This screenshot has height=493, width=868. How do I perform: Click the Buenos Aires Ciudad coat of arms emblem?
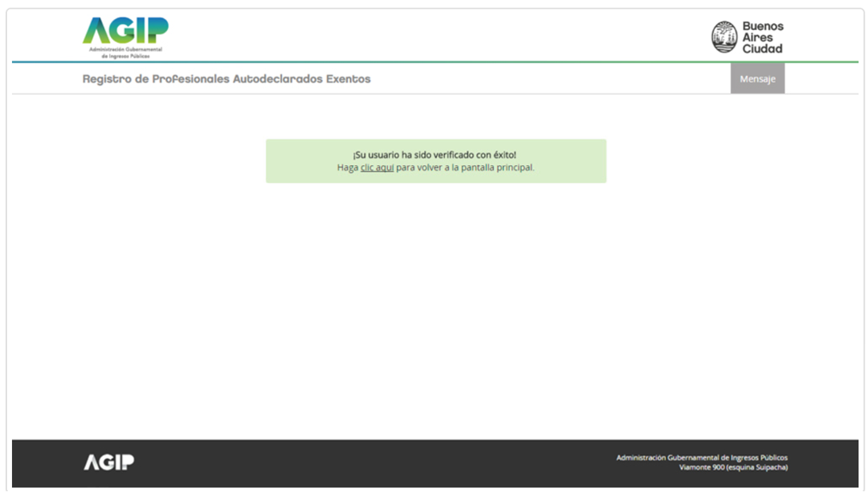click(x=724, y=37)
